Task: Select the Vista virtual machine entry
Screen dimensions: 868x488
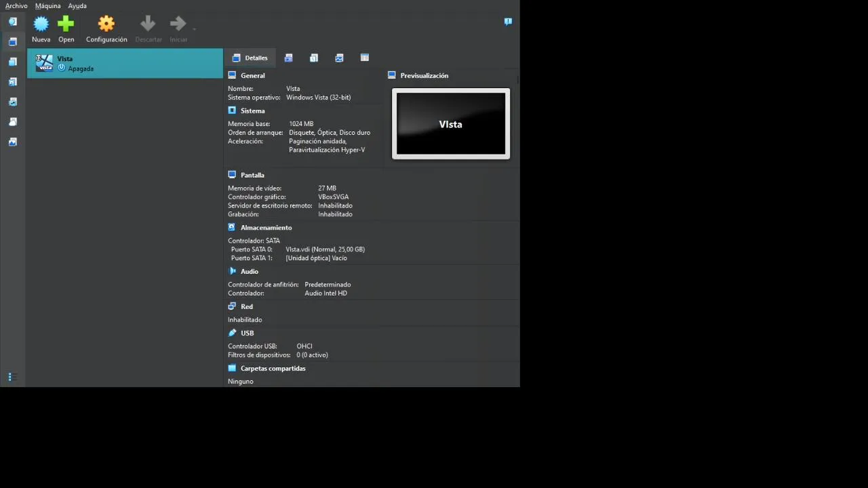Action: click(125, 63)
